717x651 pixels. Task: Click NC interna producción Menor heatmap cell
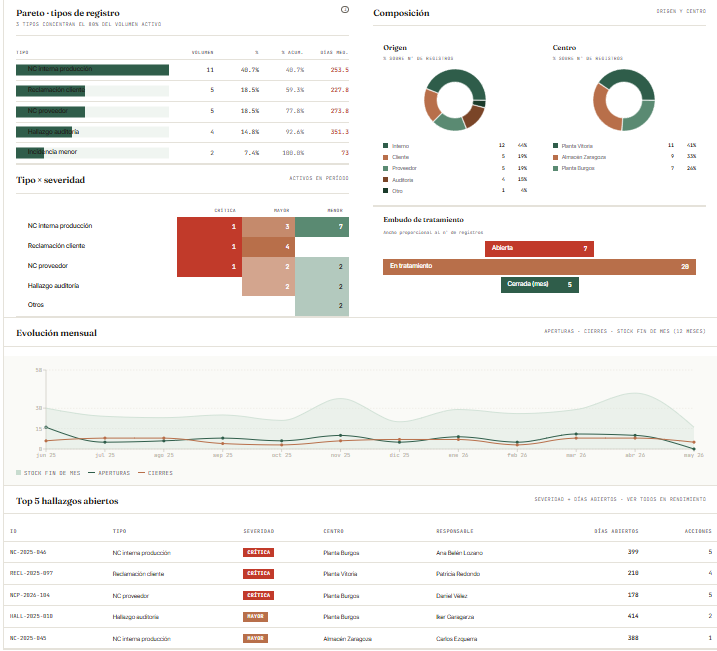[x=322, y=227]
